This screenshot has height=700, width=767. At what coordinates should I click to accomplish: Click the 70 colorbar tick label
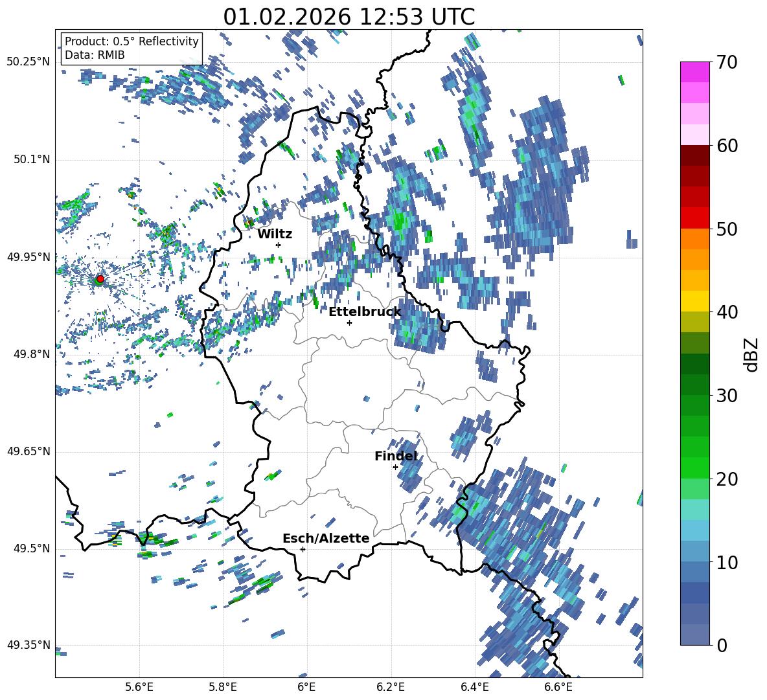click(727, 63)
